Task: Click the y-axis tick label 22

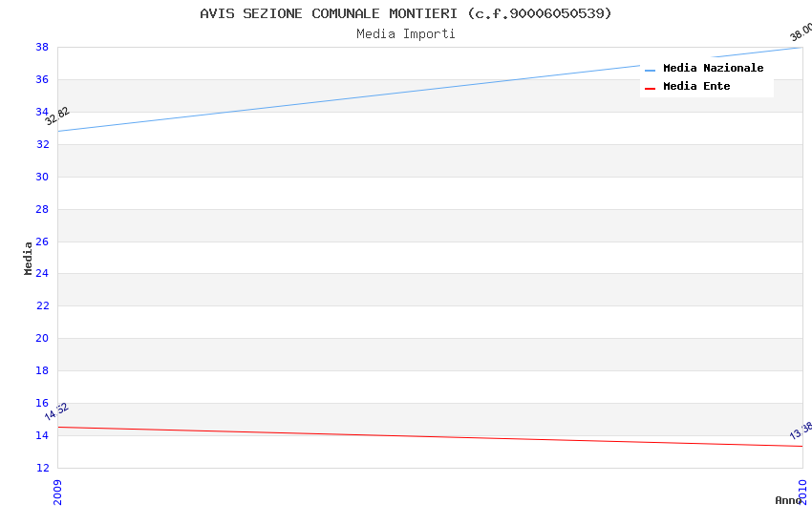Action: point(42,305)
